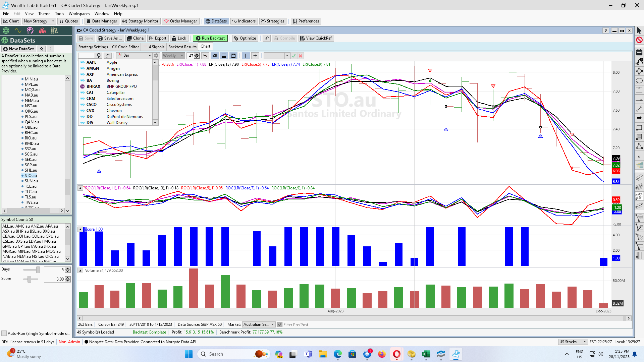Select the arrow drawing tool
The image size is (644, 362).
tap(639, 118)
